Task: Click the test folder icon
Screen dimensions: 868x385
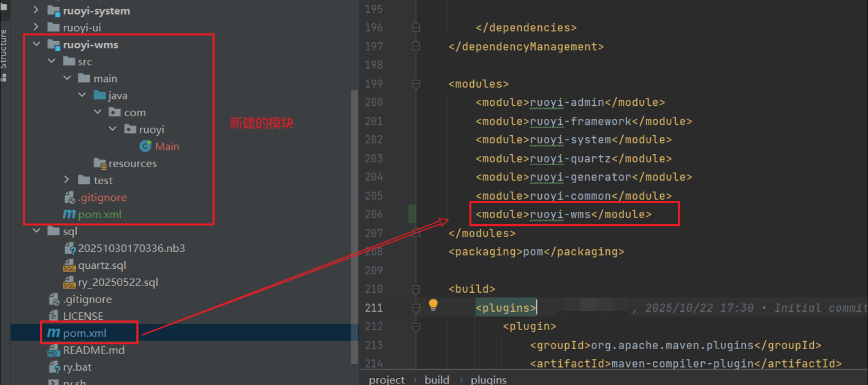Action: (x=84, y=180)
